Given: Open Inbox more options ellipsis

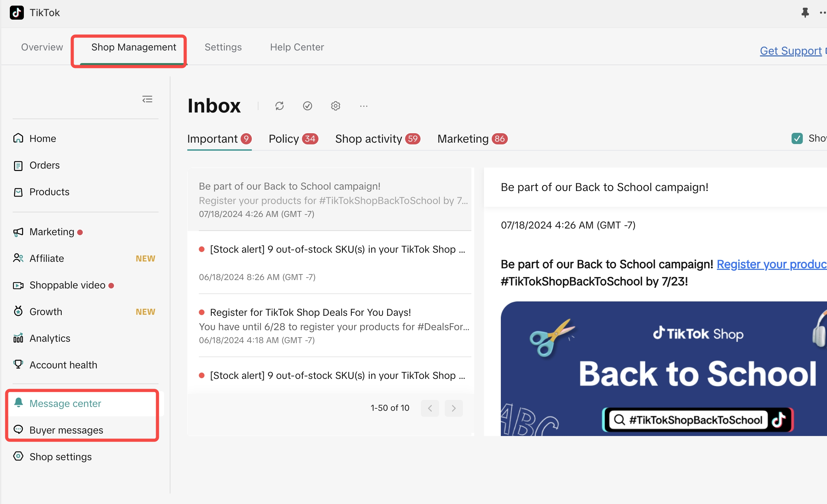Looking at the screenshot, I should [364, 106].
